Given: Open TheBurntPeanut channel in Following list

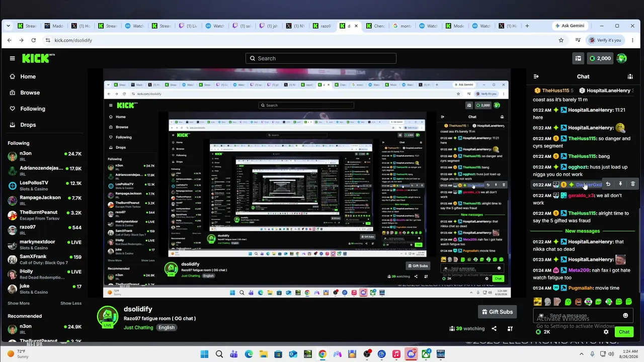Looking at the screenshot, I should [x=44, y=215].
